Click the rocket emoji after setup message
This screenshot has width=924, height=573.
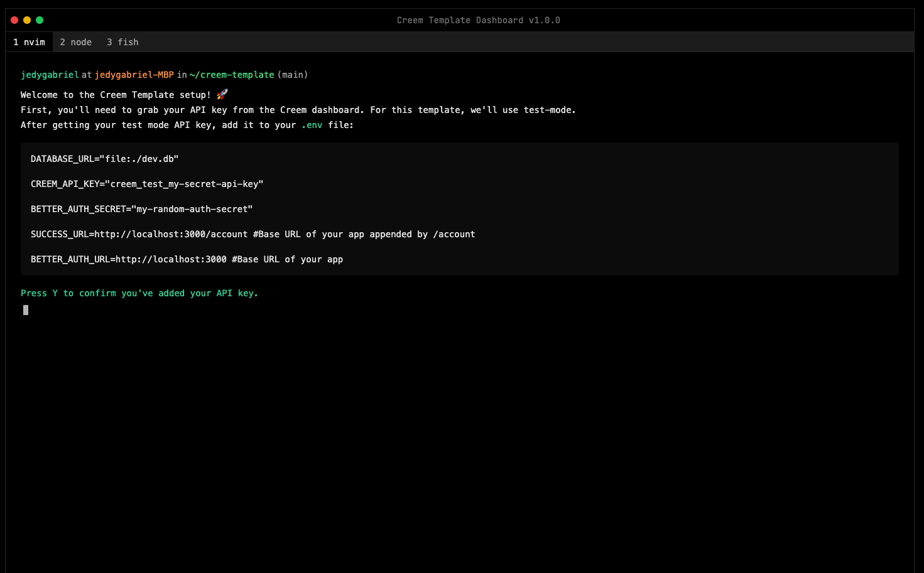tap(222, 94)
